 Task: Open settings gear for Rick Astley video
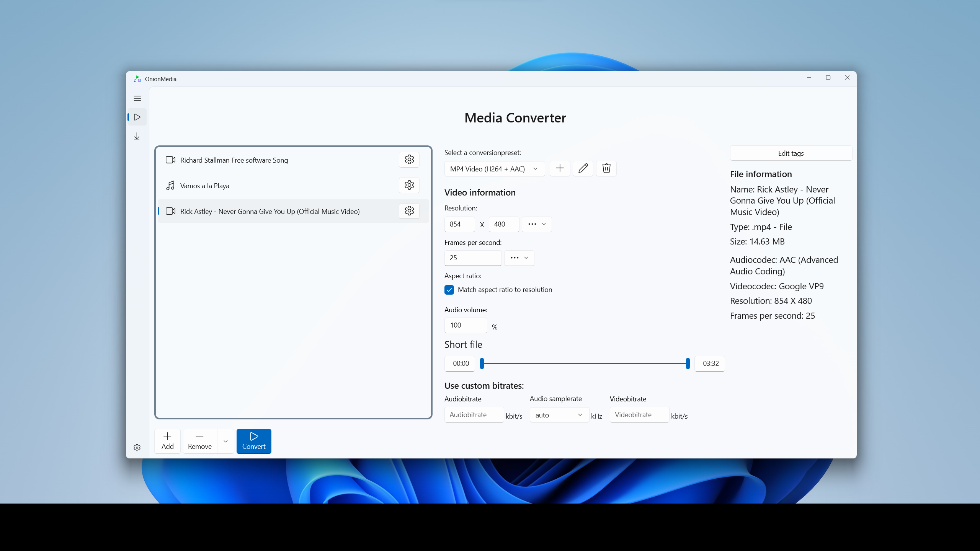[x=409, y=211]
